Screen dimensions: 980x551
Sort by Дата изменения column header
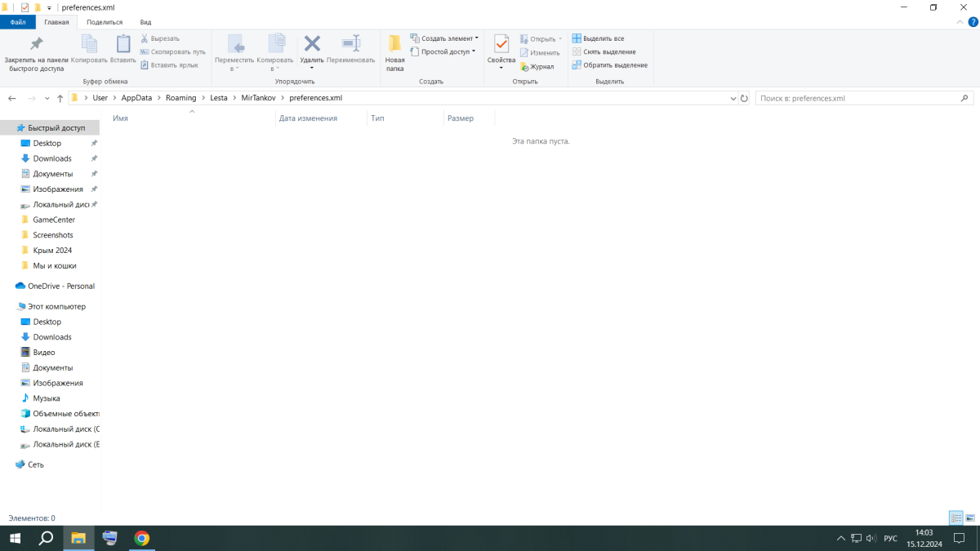(308, 118)
